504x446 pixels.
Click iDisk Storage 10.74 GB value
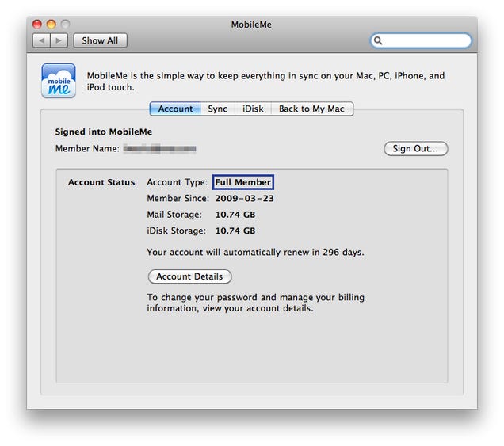coord(235,231)
